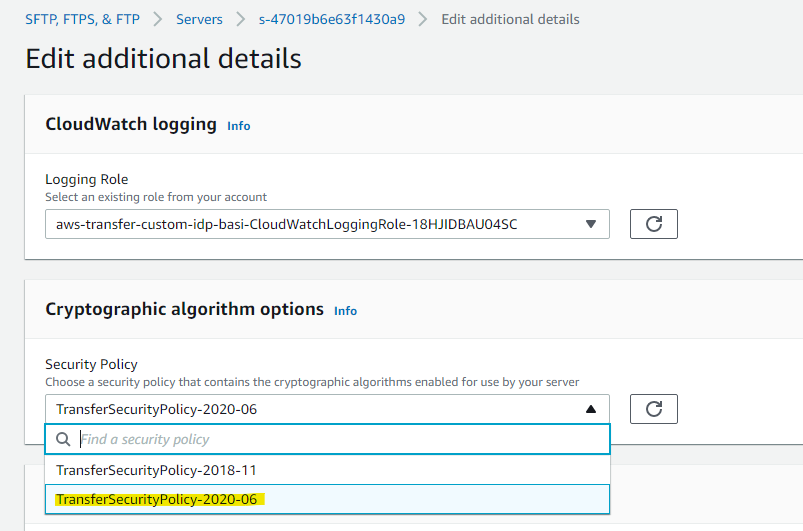Refresh the Security Policy list

coord(653,409)
